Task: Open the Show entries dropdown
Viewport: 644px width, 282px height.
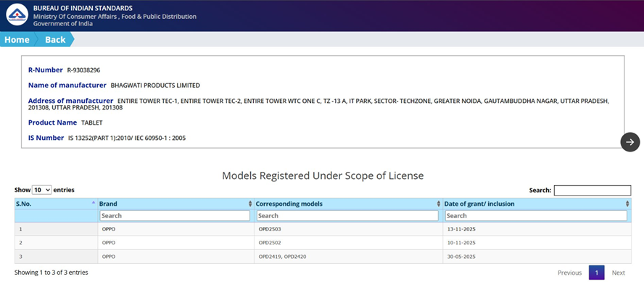Action: pyautogui.click(x=42, y=190)
